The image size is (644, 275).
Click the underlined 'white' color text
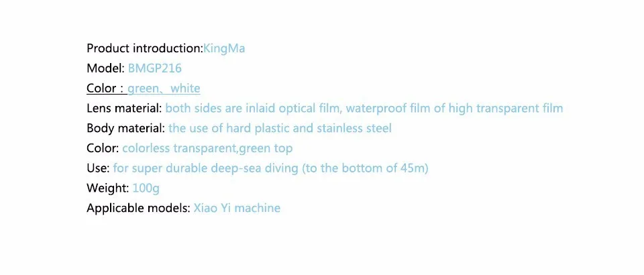pyautogui.click(x=185, y=89)
